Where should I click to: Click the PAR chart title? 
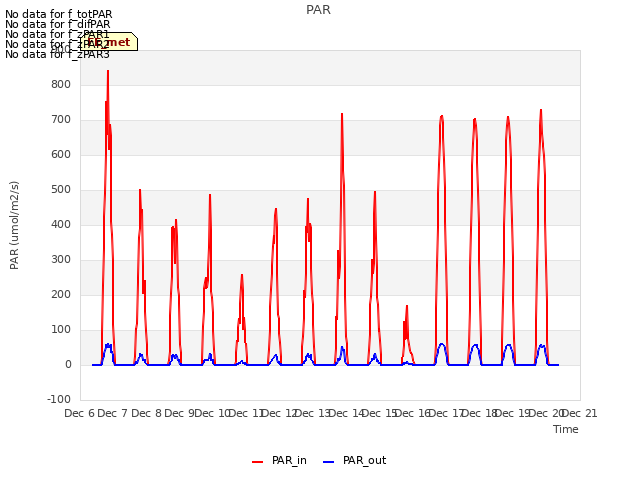[318, 10]
